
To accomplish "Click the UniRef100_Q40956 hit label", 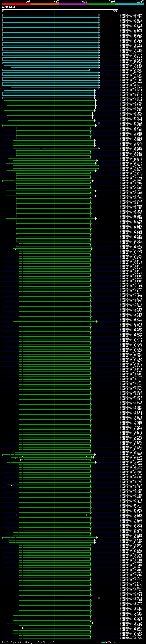I will click(x=131, y=615).
